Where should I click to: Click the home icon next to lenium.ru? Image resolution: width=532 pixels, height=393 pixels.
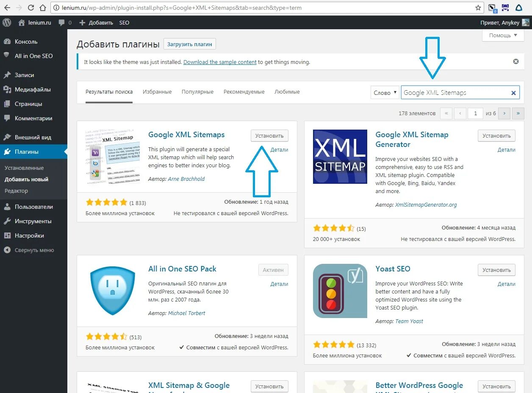pos(20,22)
